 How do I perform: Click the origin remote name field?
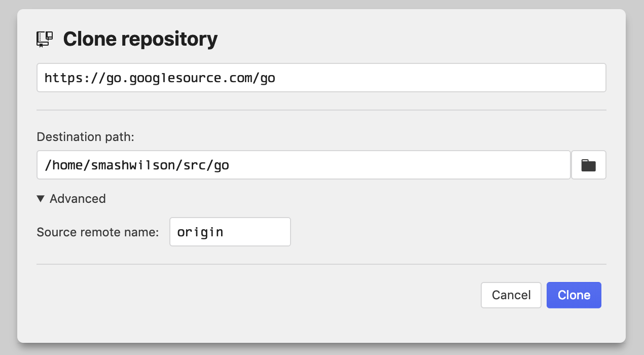tap(230, 231)
